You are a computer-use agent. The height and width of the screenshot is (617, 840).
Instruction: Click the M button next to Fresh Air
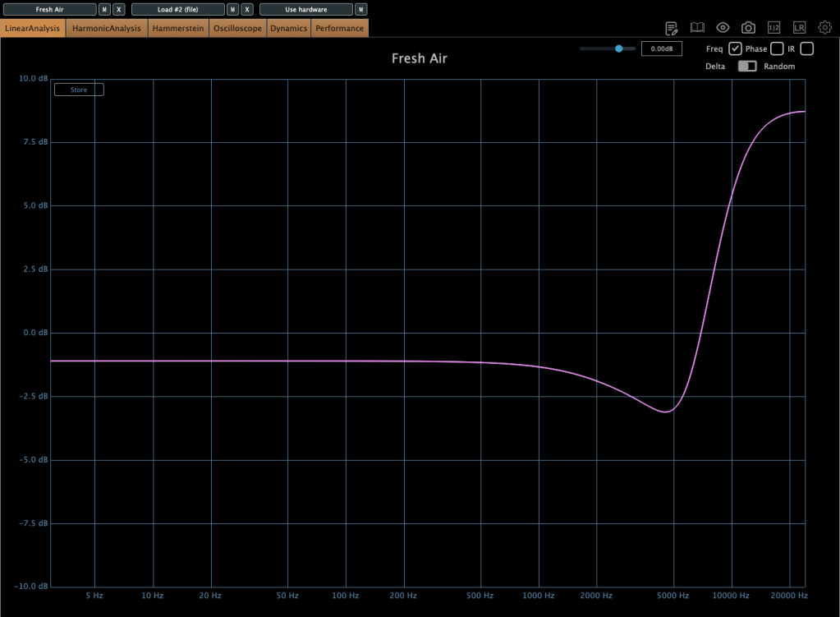point(104,10)
